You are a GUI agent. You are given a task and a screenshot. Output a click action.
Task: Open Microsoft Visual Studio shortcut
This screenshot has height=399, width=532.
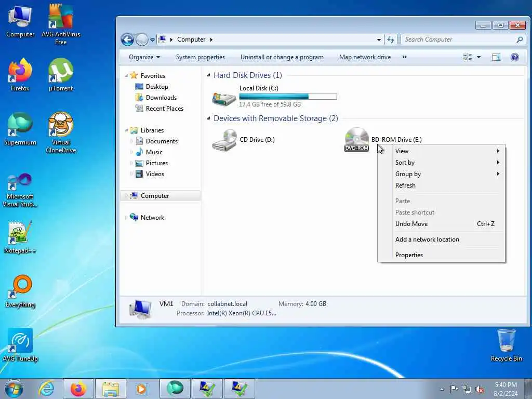[20, 190]
